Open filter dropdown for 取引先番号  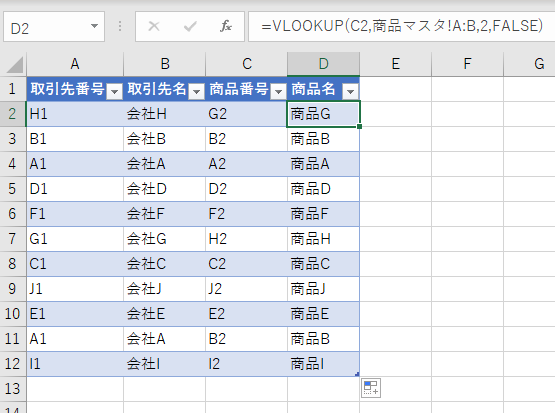(114, 92)
